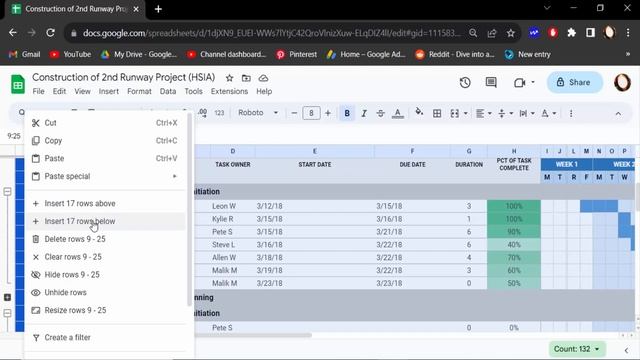
Task: Open the Data menu
Action: click(x=168, y=91)
